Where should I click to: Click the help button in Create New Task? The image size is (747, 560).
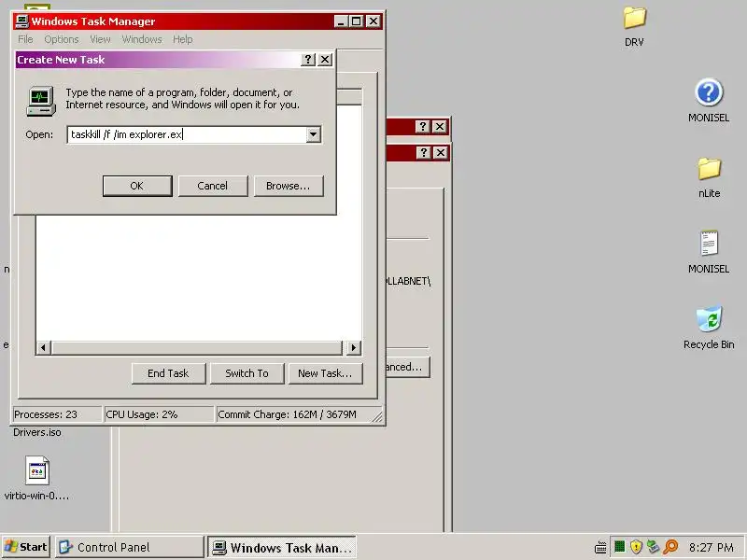click(x=308, y=60)
